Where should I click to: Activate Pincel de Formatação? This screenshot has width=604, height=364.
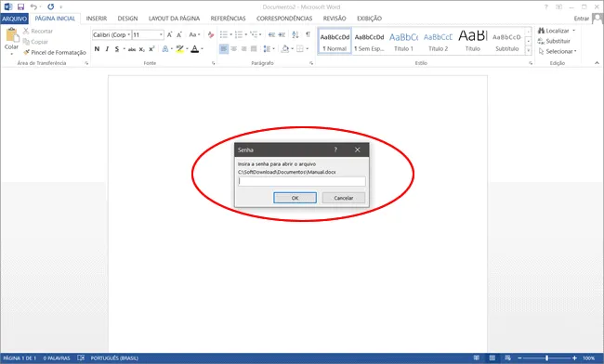[x=54, y=52]
